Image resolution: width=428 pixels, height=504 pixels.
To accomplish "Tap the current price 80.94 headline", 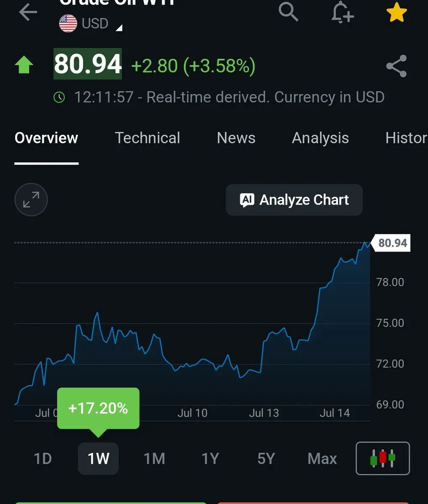I will click(88, 64).
